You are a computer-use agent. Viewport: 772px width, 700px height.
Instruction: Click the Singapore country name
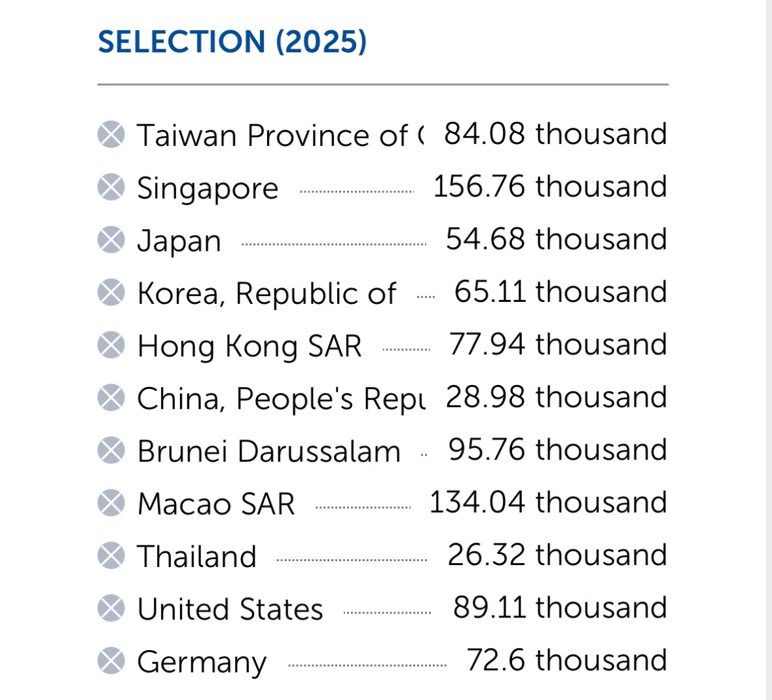pyautogui.click(x=208, y=189)
